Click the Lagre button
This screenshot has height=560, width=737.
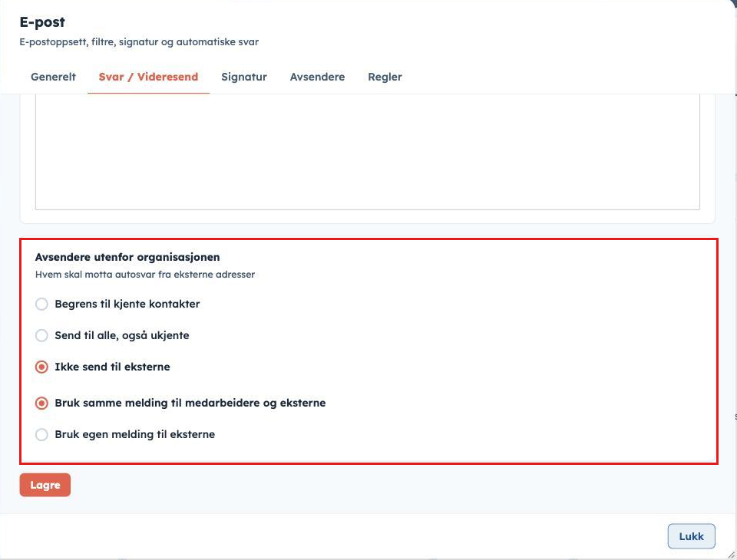(45, 485)
